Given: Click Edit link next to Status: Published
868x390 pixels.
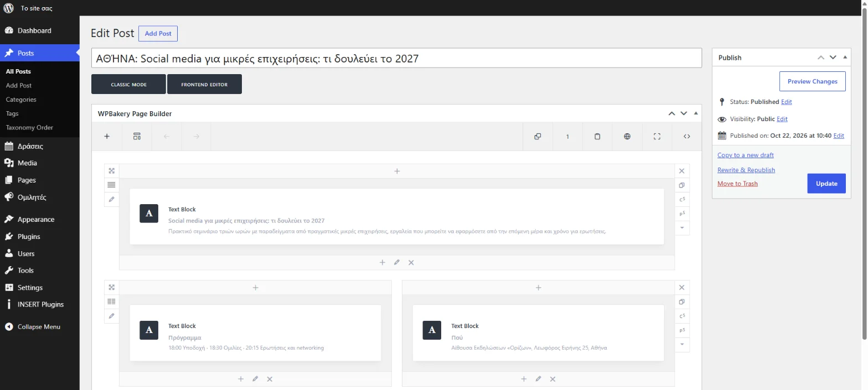Looking at the screenshot, I should tap(786, 102).
